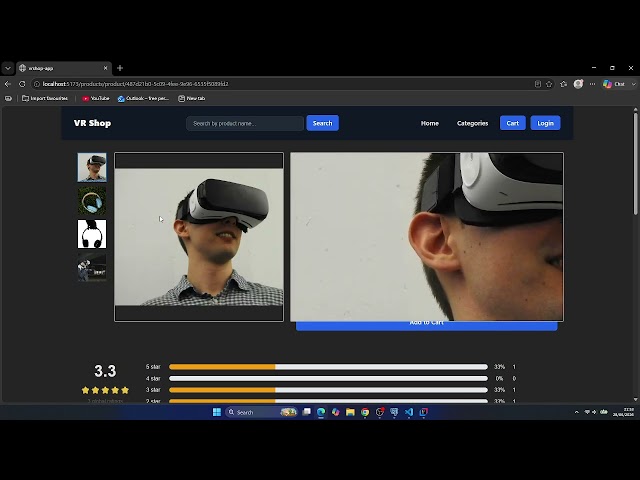
Task: Open Copilot Chat in browser toolbar
Action: coord(615,84)
